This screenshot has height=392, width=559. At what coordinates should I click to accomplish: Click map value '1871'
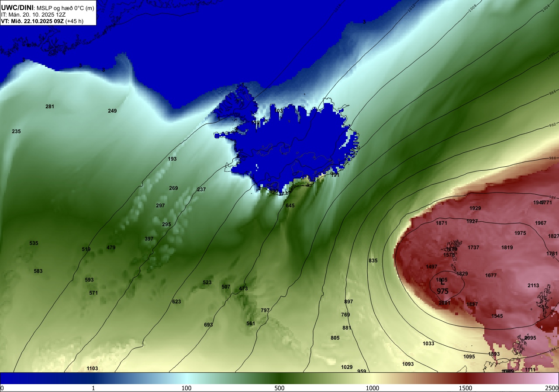point(442,223)
